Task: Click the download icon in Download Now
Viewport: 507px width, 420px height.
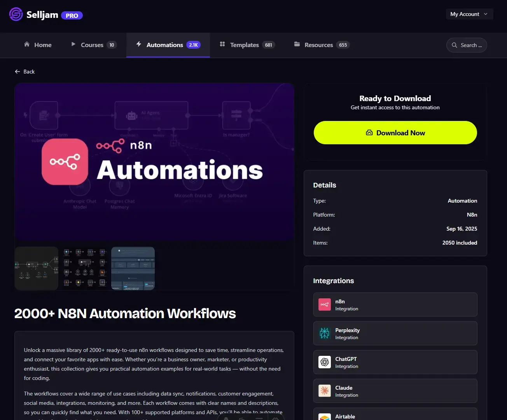Action: click(x=369, y=133)
